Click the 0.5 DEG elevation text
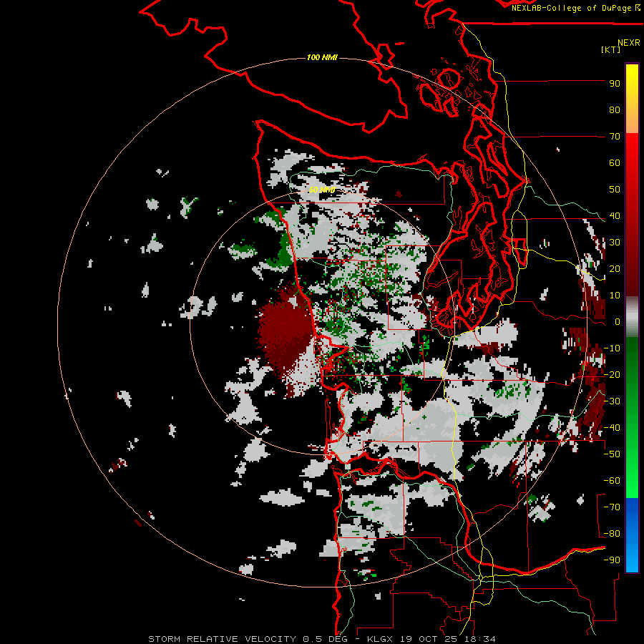This screenshot has height=644, width=644. (x=325, y=639)
